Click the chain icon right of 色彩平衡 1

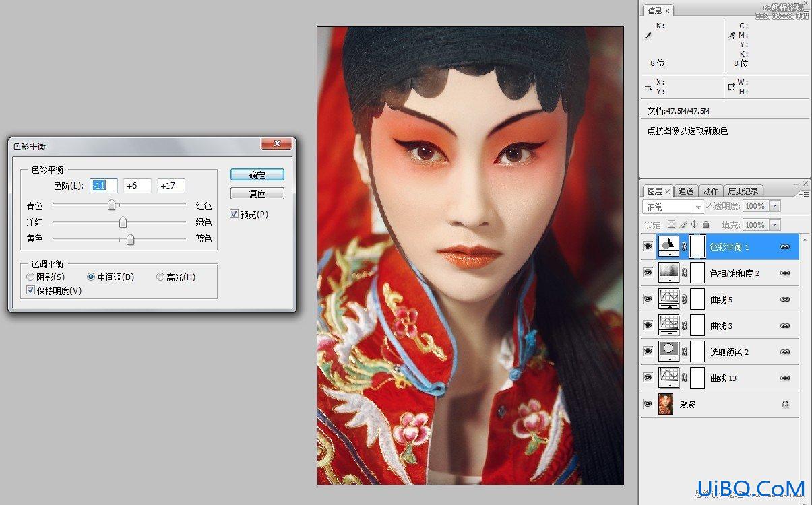coord(785,247)
